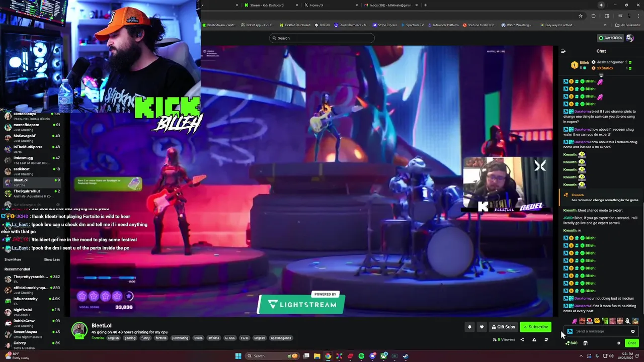The height and width of the screenshot is (362, 644).
Task: Click the chat message input field
Action: pos(602,331)
